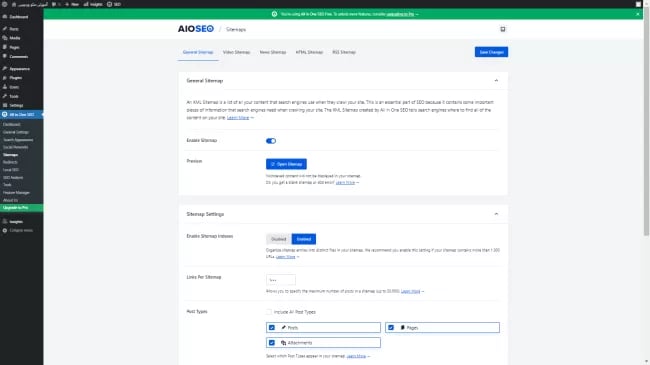Switch to RSS Sitemap tab
Screen dimensions: 650x365
click(x=344, y=52)
